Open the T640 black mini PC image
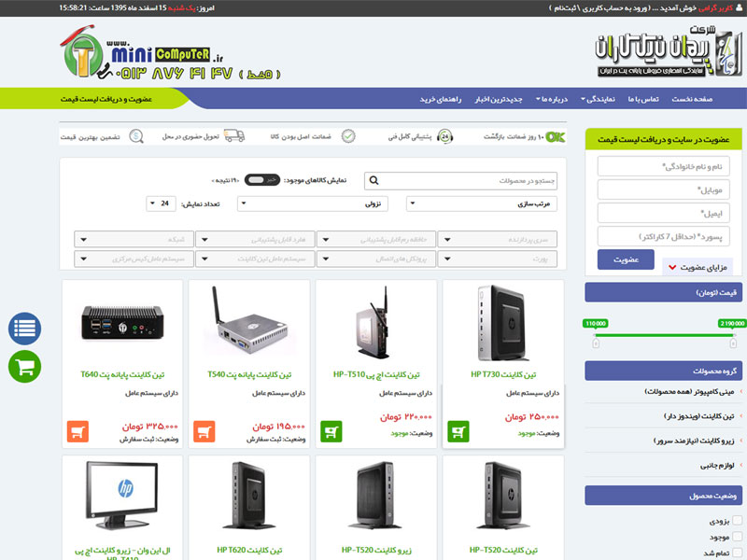The image size is (747, 560). 122,323
